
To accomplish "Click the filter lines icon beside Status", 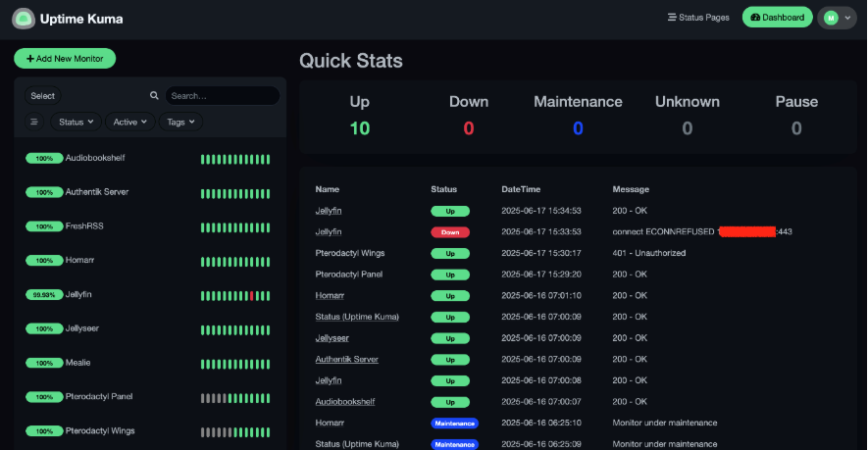I will tap(34, 122).
